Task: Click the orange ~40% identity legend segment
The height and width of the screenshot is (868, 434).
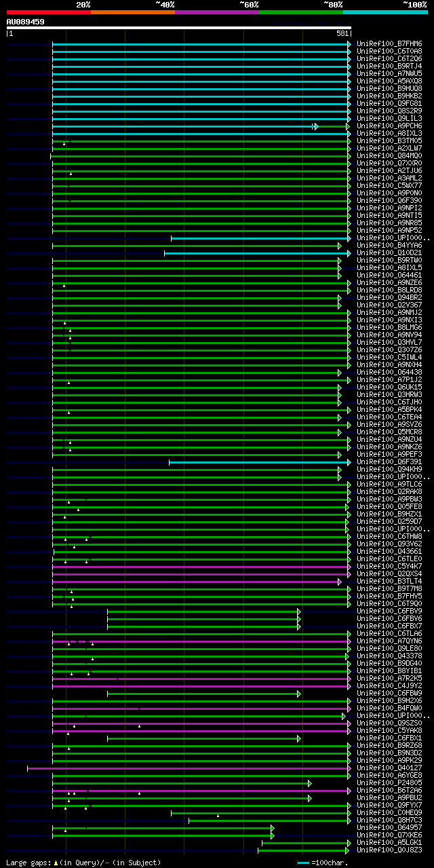Action: [133, 12]
